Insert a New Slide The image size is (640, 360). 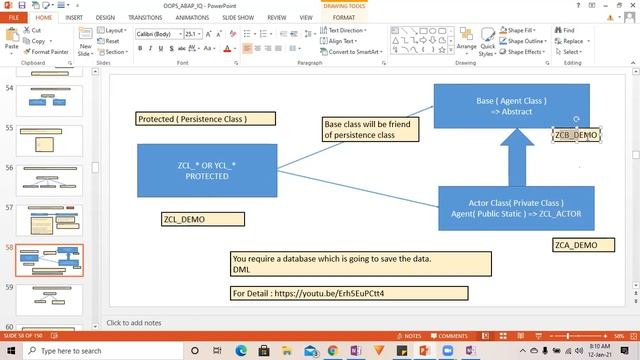[x=85, y=42]
